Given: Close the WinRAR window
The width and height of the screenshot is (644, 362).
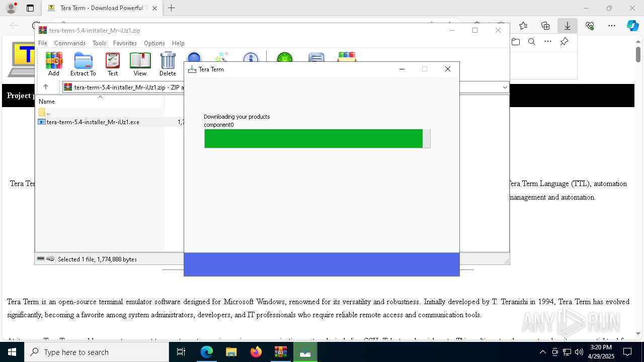Looking at the screenshot, I should pos(498,30).
